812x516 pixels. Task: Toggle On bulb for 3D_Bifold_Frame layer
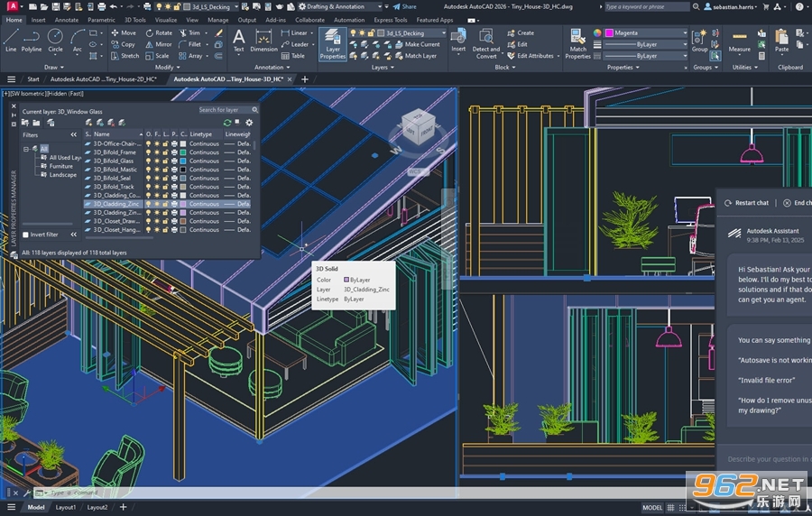click(148, 152)
